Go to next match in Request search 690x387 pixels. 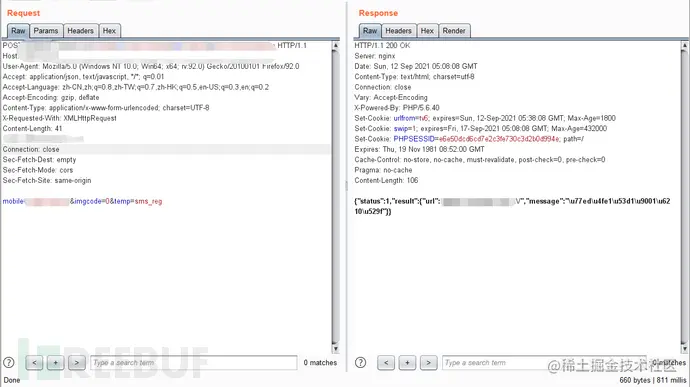pos(77,363)
